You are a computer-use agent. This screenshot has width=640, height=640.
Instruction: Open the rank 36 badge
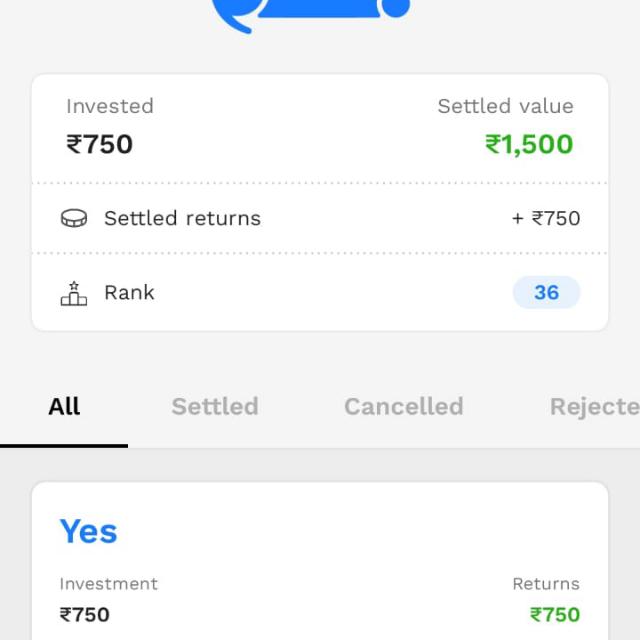(x=546, y=292)
